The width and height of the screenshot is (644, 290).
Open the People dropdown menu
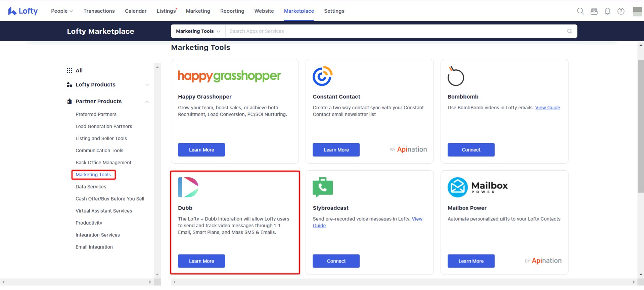click(x=62, y=11)
